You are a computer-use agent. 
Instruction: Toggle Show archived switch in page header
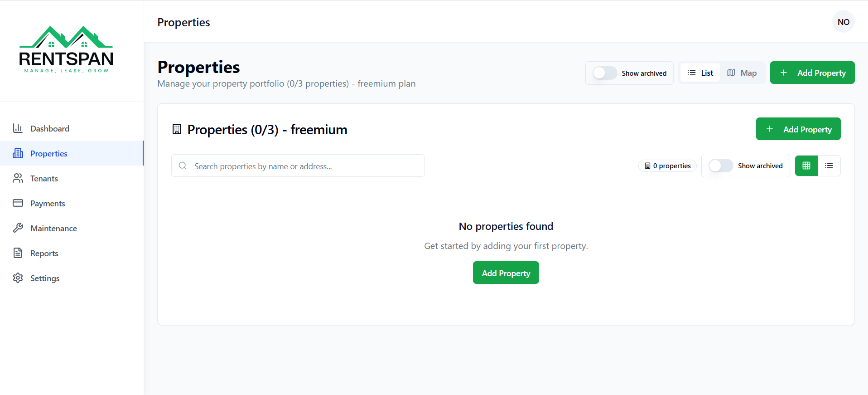pyautogui.click(x=604, y=73)
